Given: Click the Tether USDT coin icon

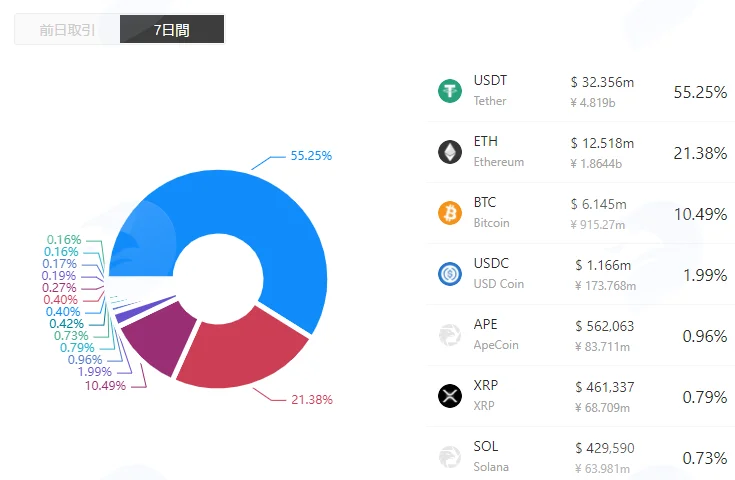Looking at the screenshot, I should pyautogui.click(x=450, y=91).
